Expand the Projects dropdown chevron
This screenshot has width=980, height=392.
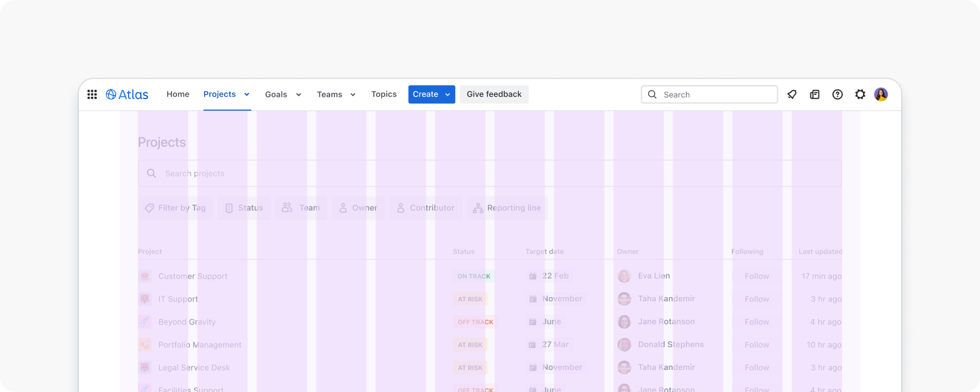[247, 94]
